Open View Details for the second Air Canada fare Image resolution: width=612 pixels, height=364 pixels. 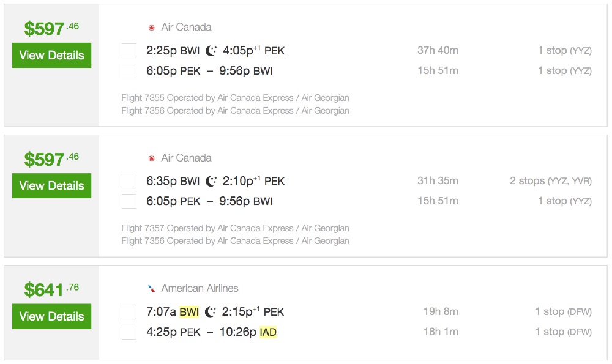pos(51,185)
